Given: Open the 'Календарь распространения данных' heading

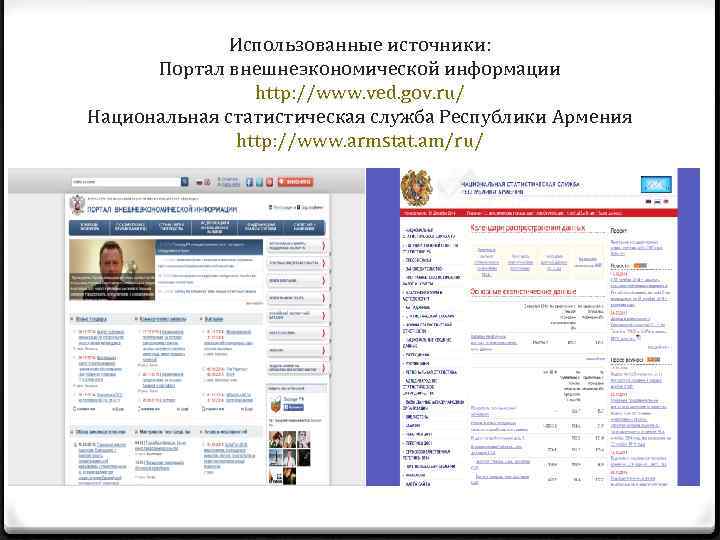Looking at the screenshot, I should (x=528, y=228).
